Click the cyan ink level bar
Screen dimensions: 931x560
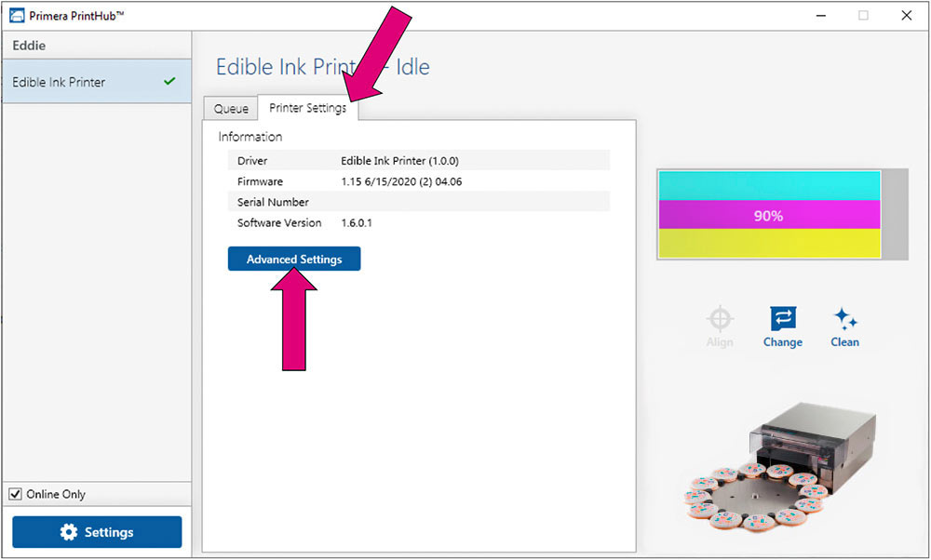769,186
